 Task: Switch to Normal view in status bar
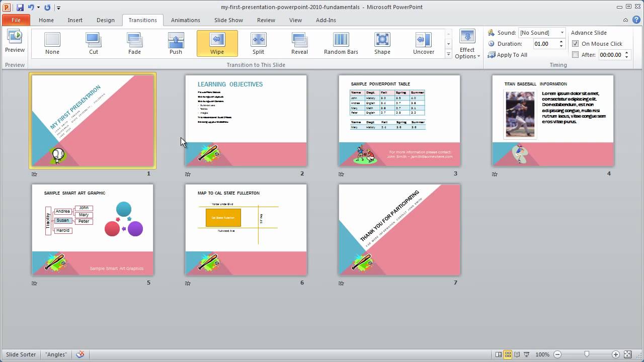(x=499, y=354)
